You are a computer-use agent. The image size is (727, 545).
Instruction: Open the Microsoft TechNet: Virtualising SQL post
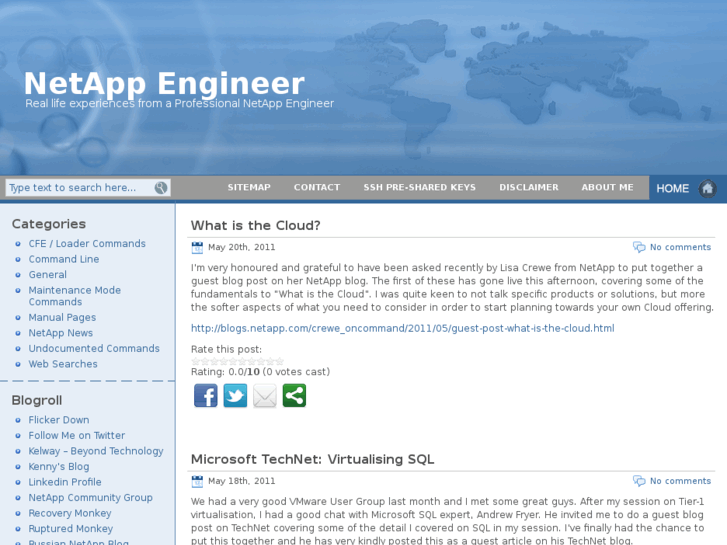coord(312,459)
